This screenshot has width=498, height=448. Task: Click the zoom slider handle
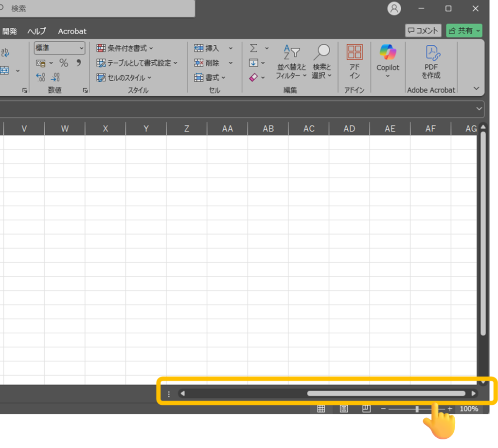tap(417, 409)
